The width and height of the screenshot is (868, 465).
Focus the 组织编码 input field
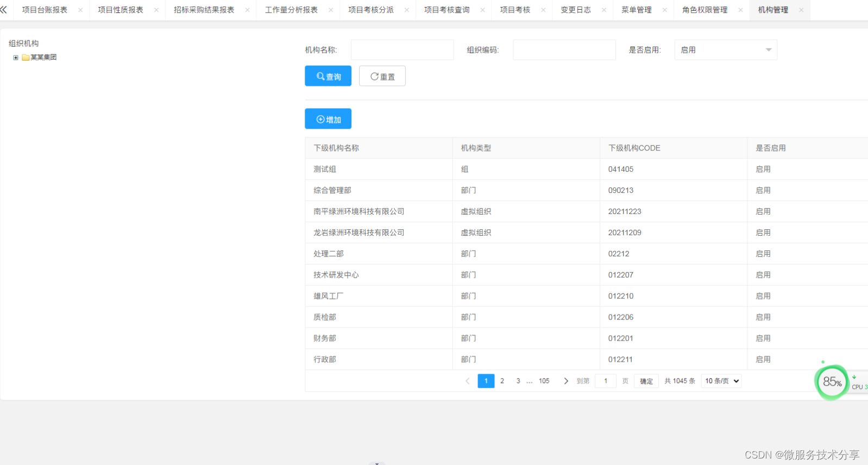point(564,50)
